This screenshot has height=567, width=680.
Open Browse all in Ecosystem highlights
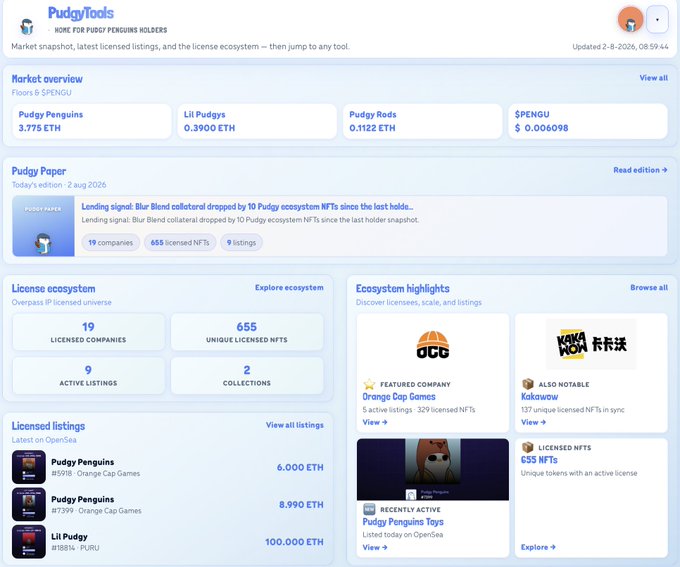coord(649,288)
